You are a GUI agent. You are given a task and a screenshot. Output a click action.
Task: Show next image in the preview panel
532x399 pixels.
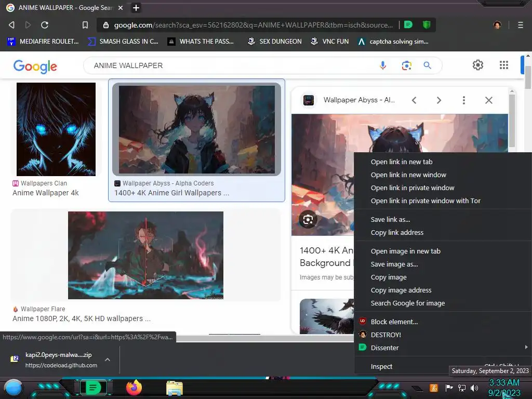pyautogui.click(x=438, y=100)
